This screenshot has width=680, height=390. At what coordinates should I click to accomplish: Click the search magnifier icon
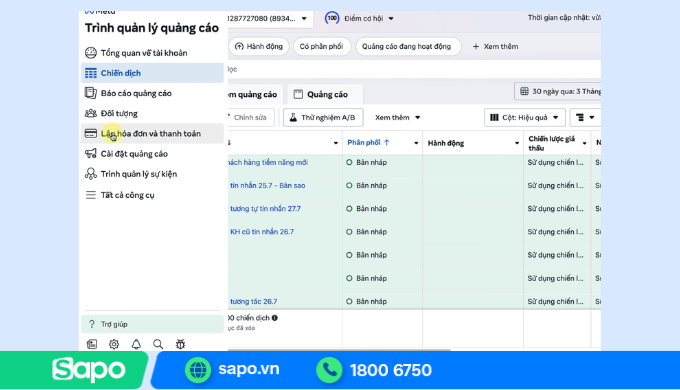coord(158,344)
